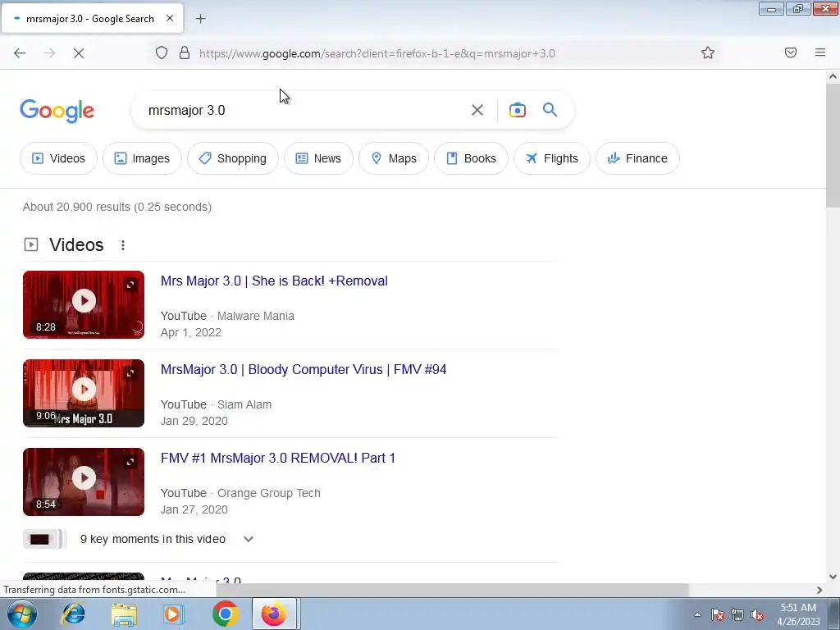Click 'Siam Alam' channel name
The height and width of the screenshot is (630, 840).
(244, 404)
